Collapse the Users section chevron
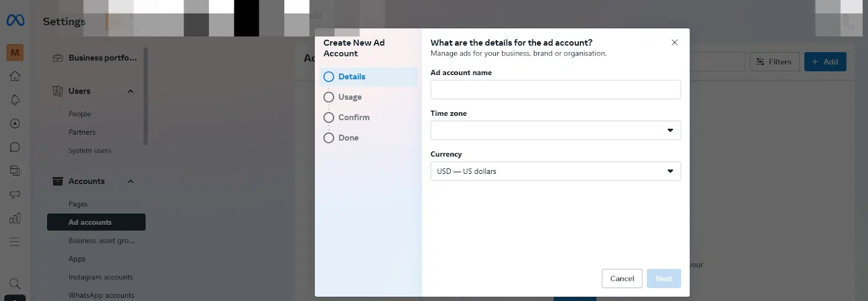This screenshot has height=301, width=868. pos(130,91)
